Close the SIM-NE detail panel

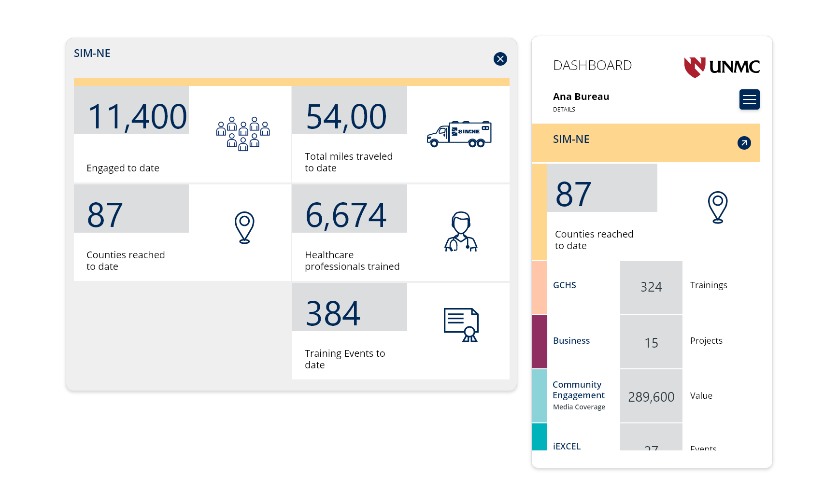pos(500,59)
